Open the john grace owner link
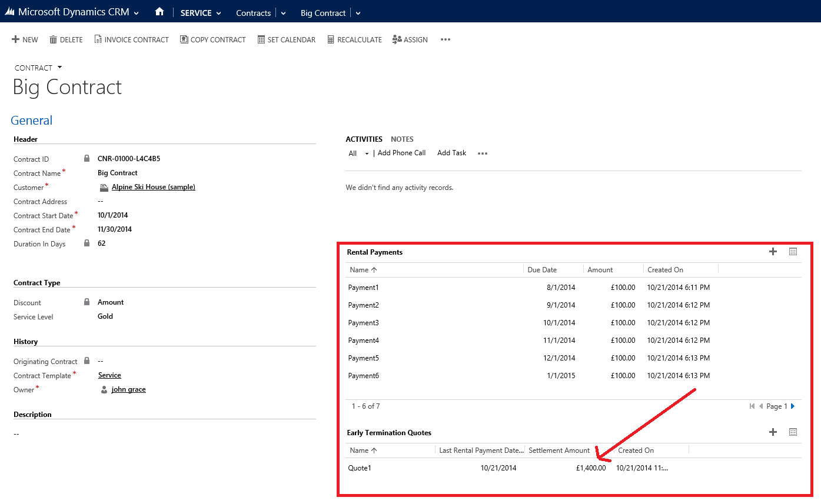The height and width of the screenshot is (504, 821). pyautogui.click(x=128, y=389)
